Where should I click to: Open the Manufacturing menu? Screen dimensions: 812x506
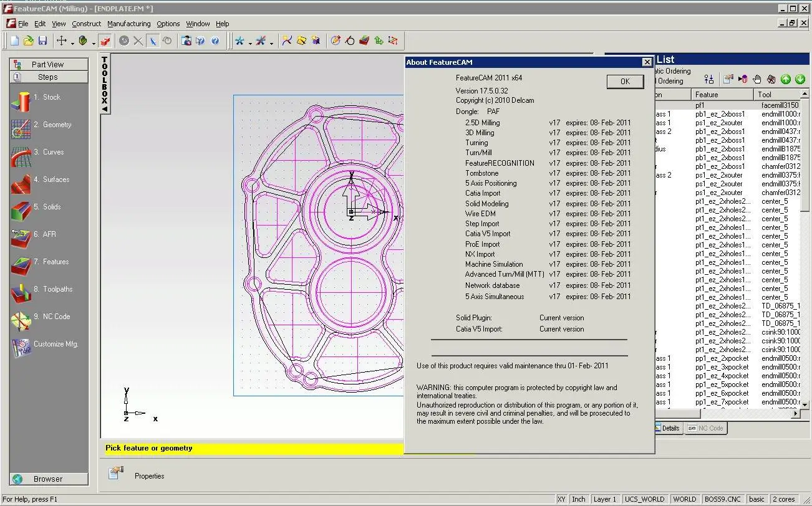pos(128,24)
